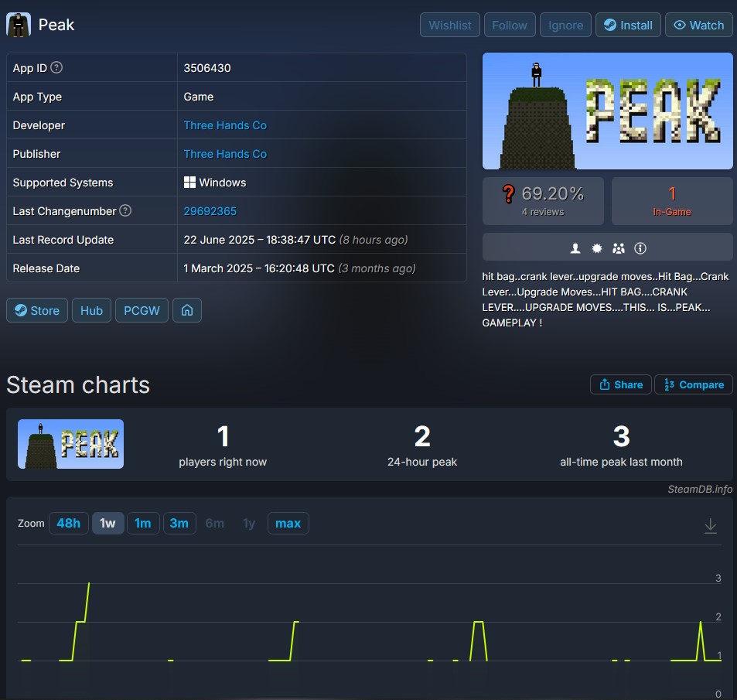Set chart zoom to 1y
The height and width of the screenshot is (700, 737).
(249, 523)
